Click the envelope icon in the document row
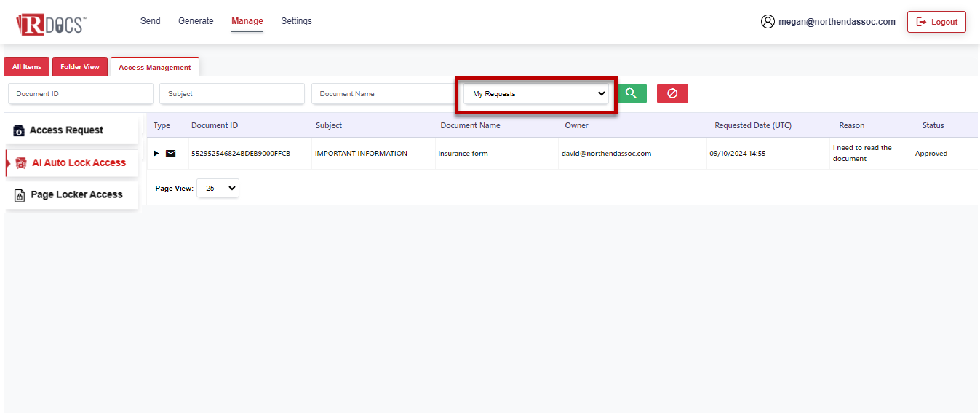The width and height of the screenshot is (980, 413). [170, 154]
